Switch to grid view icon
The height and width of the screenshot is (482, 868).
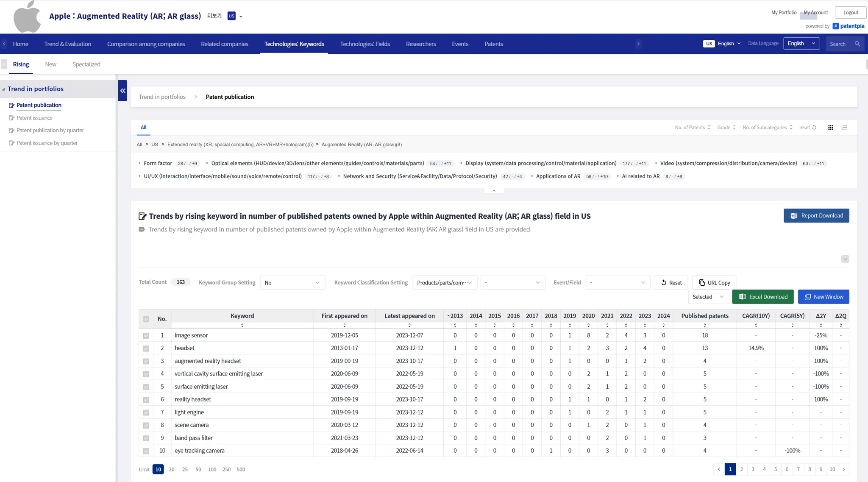[x=831, y=128]
